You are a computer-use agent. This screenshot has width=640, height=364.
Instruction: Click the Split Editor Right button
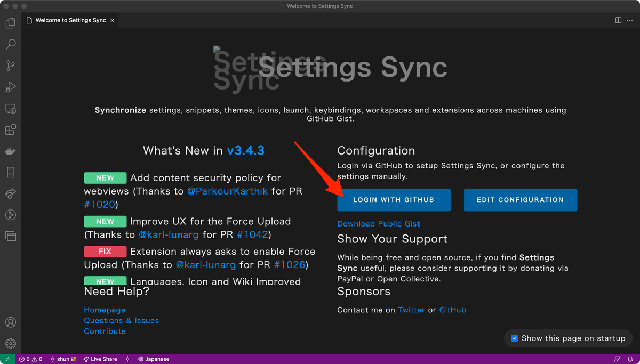point(618,21)
